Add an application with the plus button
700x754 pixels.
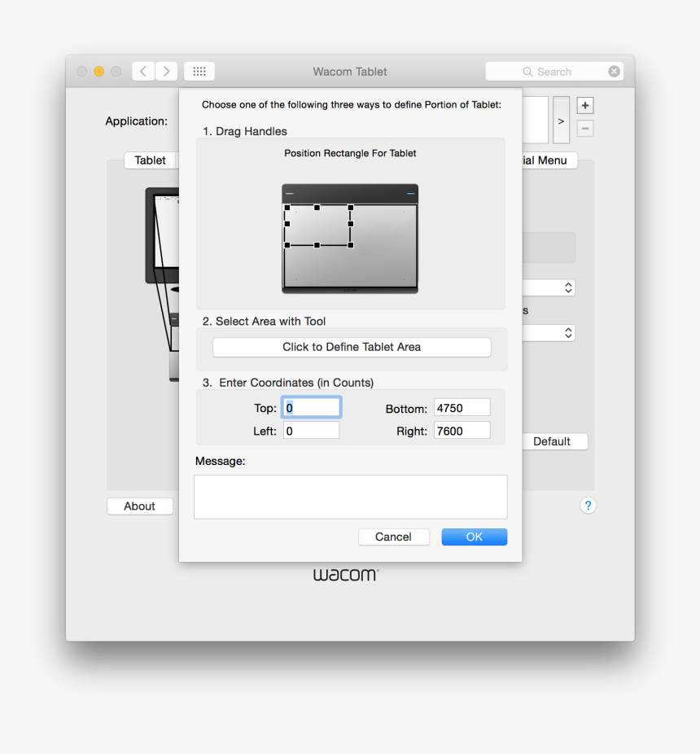[585, 105]
